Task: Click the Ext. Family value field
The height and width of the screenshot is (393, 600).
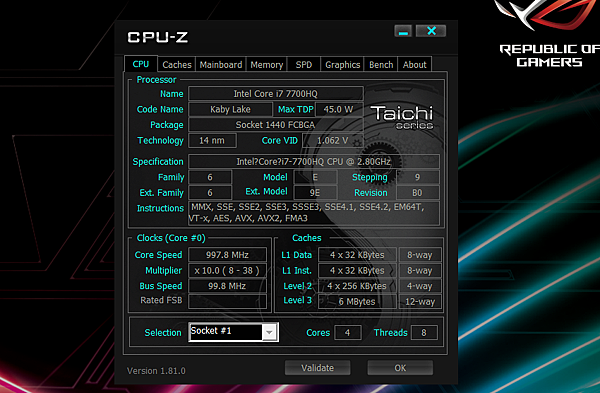Action: 210,192
